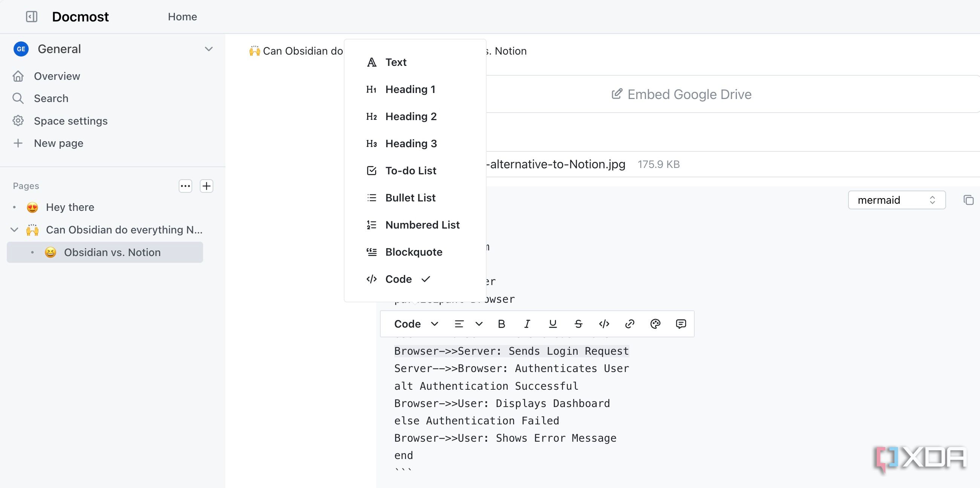Screen dimensions: 980x488
Task: Toggle italic formatting
Action: click(527, 324)
